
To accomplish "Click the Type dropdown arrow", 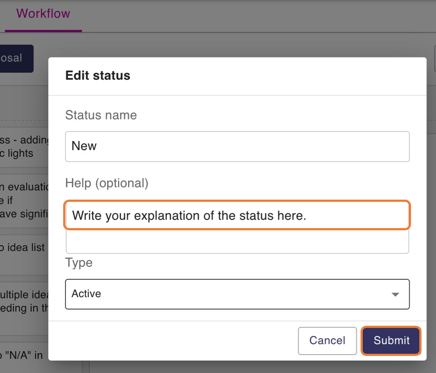I will pyautogui.click(x=395, y=294).
